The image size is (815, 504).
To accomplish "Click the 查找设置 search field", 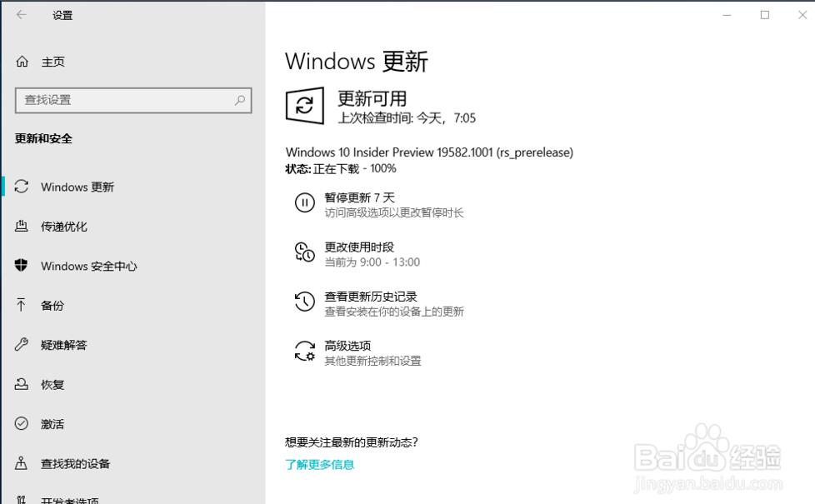I will [133, 100].
